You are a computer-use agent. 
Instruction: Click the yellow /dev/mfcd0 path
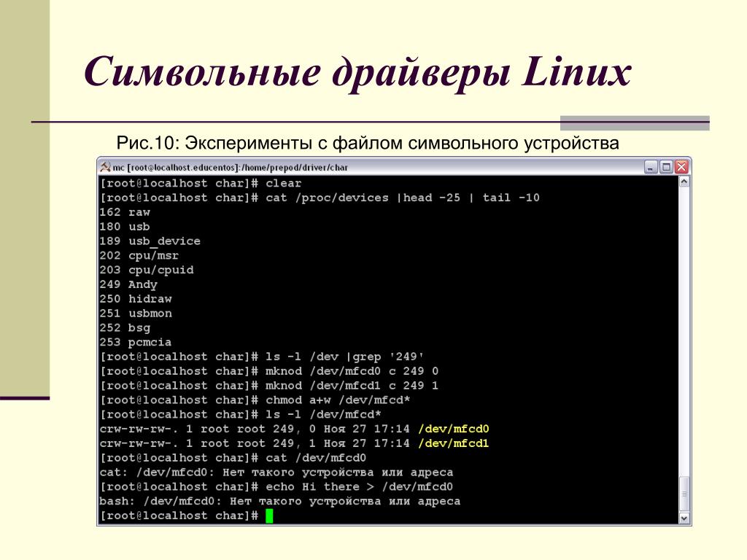coord(454,429)
